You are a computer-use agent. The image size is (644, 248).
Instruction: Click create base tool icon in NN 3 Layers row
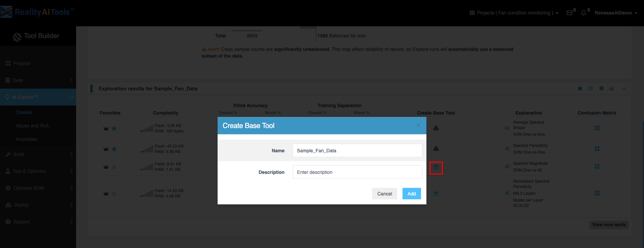pyautogui.click(x=436, y=193)
